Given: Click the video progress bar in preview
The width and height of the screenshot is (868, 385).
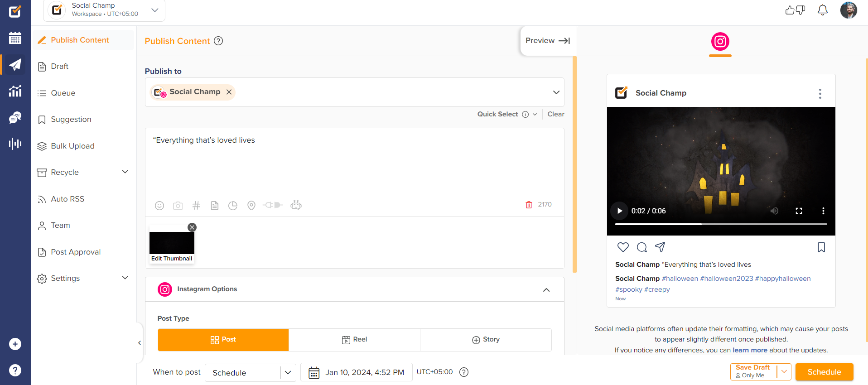Looking at the screenshot, I should point(720,224).
